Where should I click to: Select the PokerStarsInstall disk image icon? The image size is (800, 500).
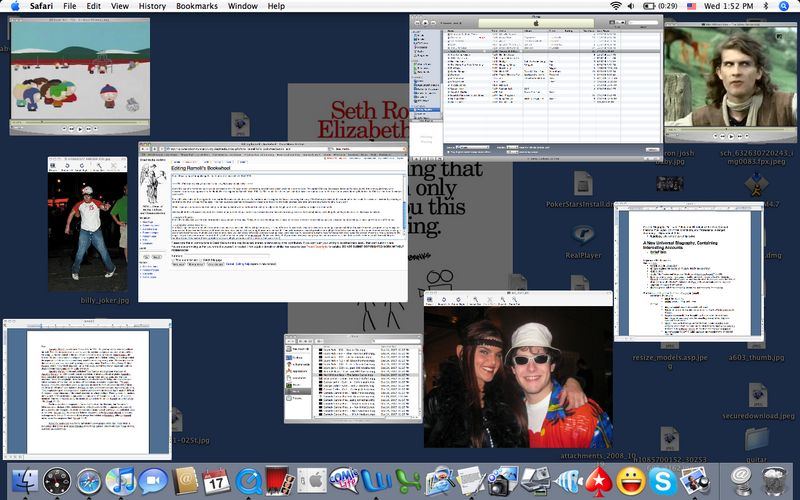pyautogui.click(x=583, y=183)
